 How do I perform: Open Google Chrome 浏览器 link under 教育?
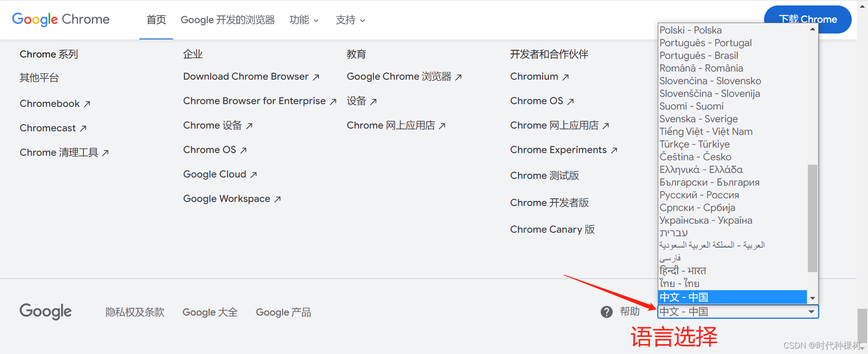(x=405, y=77)
